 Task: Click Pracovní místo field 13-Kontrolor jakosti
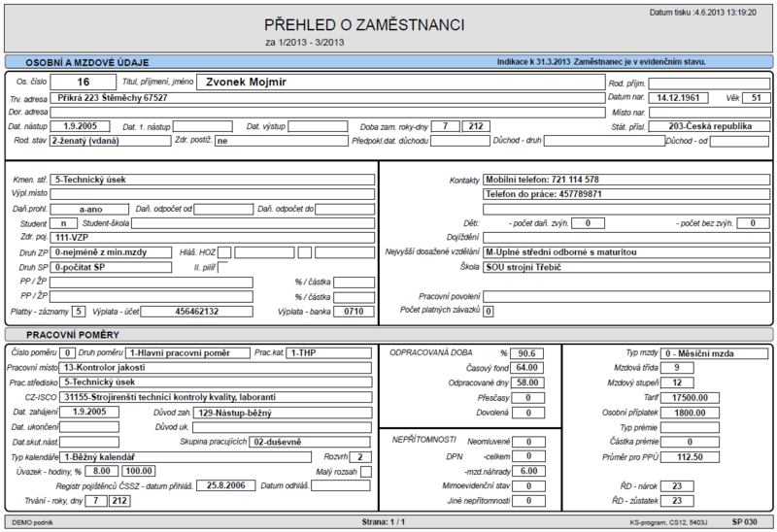click(x=215, y=368)
